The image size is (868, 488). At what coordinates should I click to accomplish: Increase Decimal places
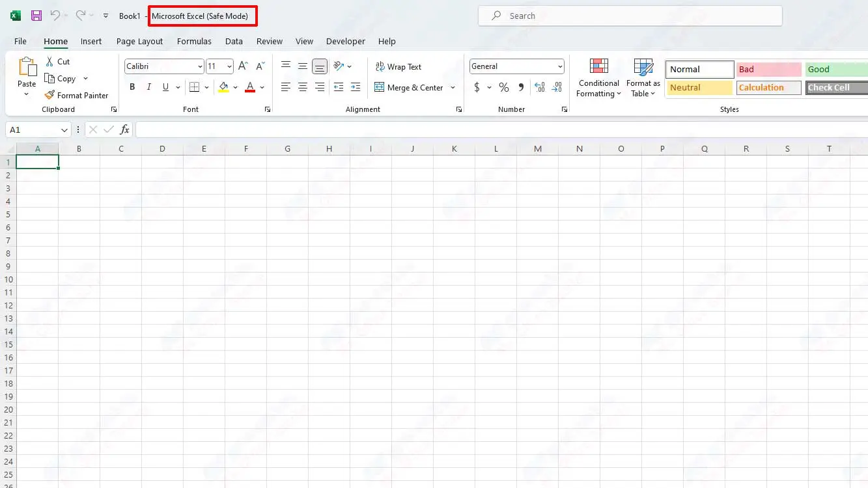(x=540, y=87)
